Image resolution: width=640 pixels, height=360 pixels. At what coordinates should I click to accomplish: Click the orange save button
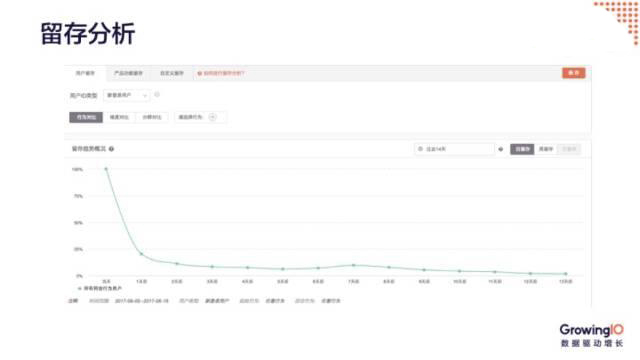573,73
